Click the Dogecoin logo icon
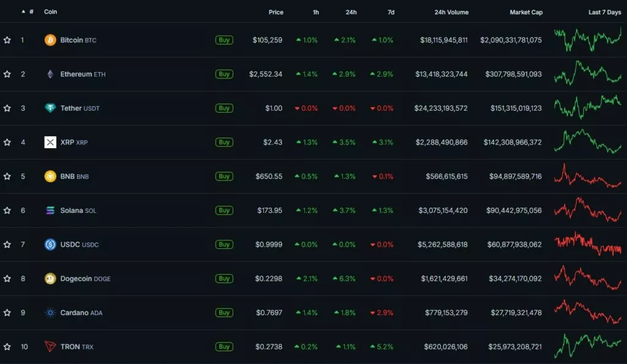This screenshot has height=364, width=627. tap(50, 279)
